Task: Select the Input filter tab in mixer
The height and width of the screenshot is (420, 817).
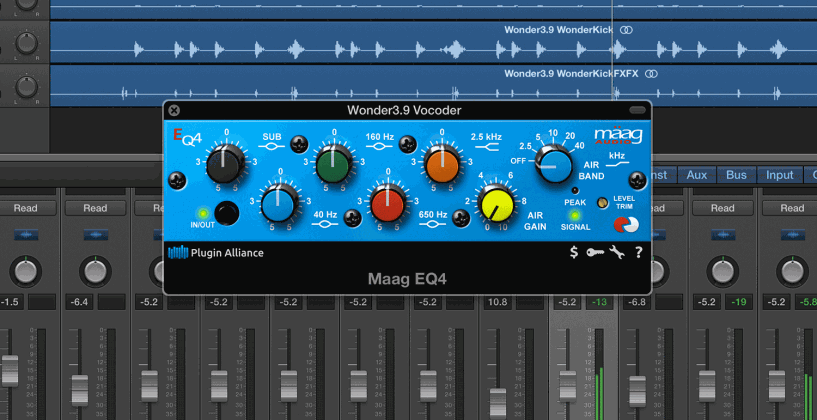Action: 779,175
